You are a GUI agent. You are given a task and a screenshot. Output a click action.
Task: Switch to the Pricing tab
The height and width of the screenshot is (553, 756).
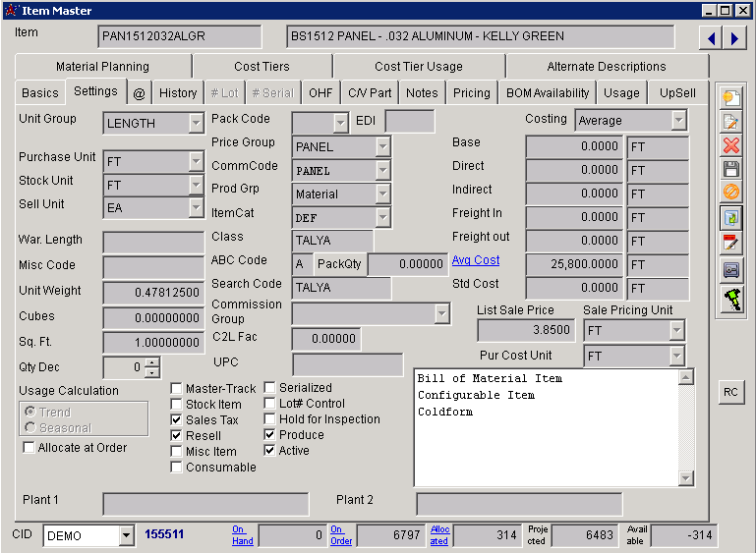(x=471, y=93)
